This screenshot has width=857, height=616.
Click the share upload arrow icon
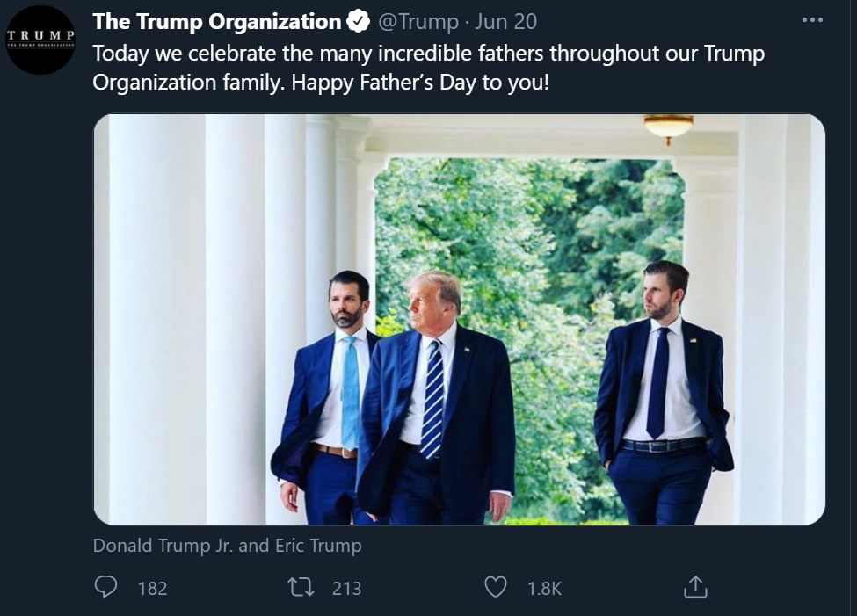tap(695, 587)
